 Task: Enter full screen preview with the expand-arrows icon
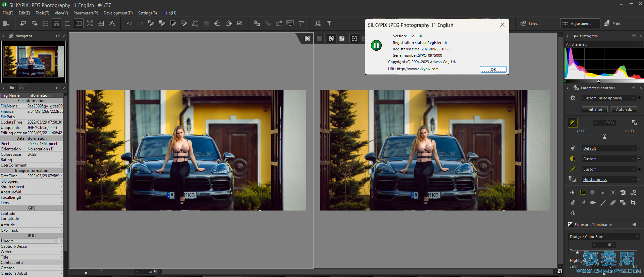click(90, 24)
